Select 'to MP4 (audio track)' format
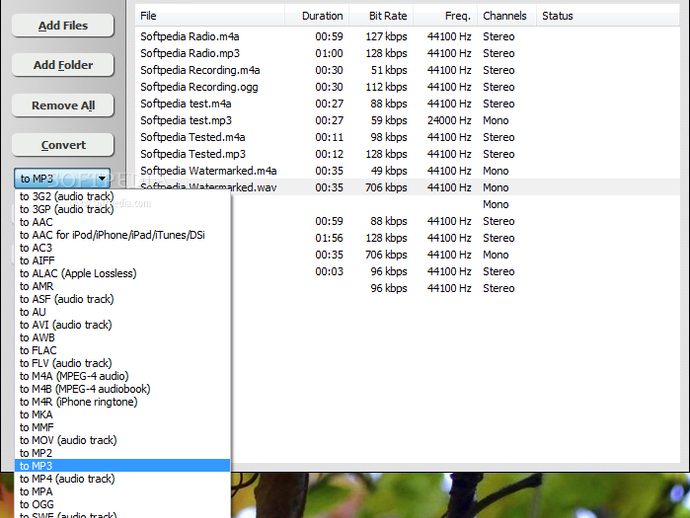 [122, 479]
